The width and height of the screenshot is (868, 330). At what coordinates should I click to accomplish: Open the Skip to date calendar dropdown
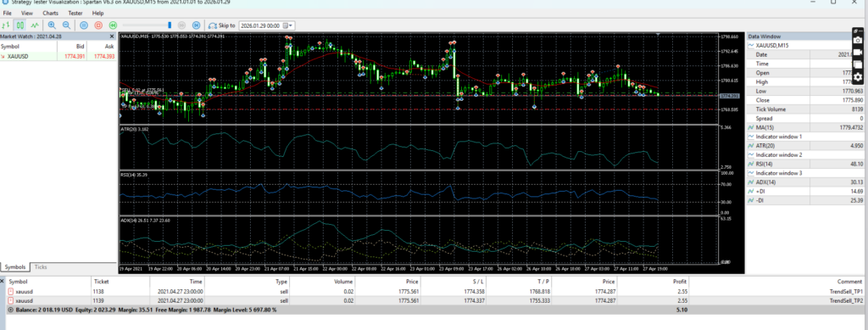[x=288, y=25]
